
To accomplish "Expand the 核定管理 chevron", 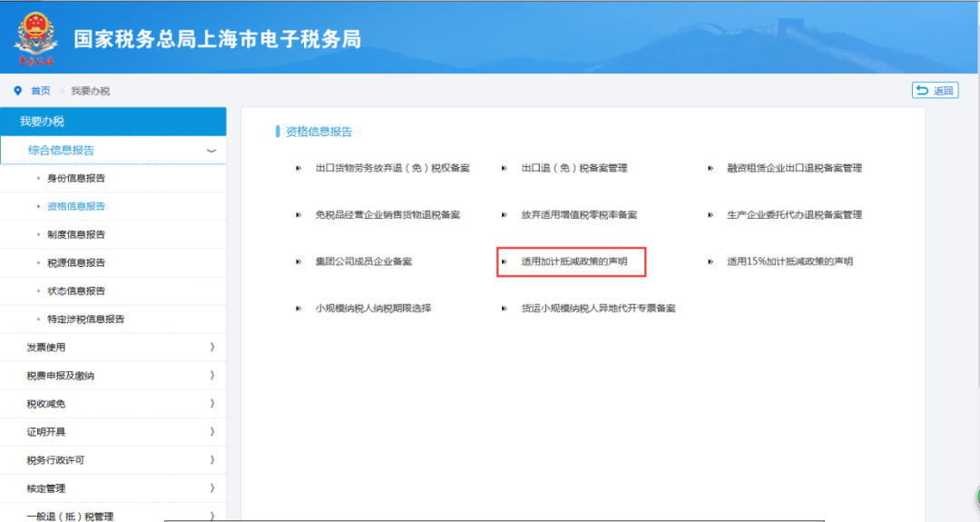I will point(212,488).
